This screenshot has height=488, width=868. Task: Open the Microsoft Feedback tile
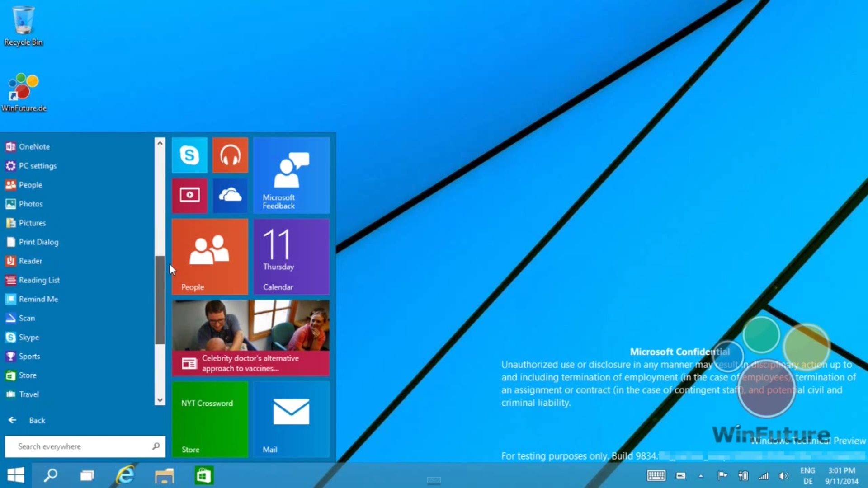tap(291, 175)
